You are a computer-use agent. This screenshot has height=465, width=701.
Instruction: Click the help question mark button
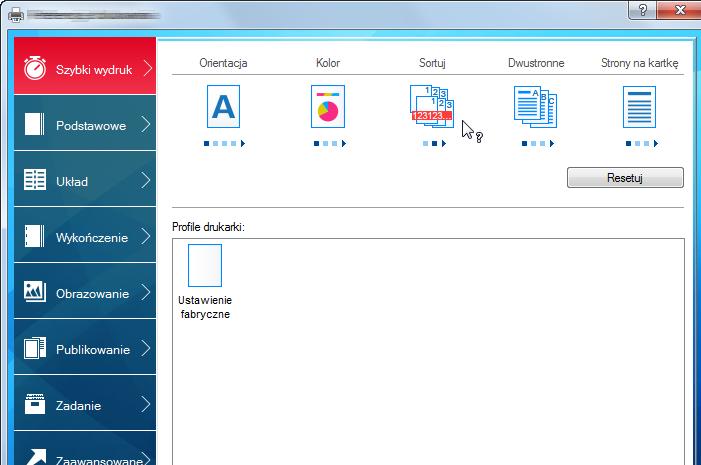click(x=642, y=9)
